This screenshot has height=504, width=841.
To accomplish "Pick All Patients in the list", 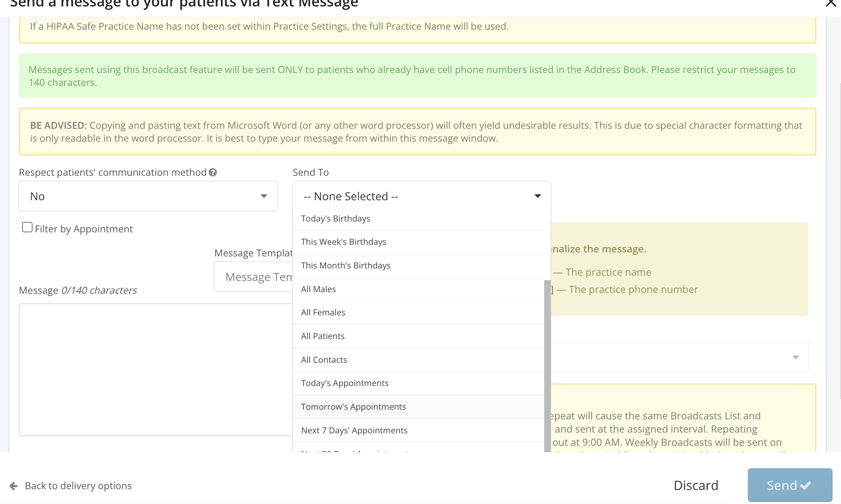I will click(323, 336).
